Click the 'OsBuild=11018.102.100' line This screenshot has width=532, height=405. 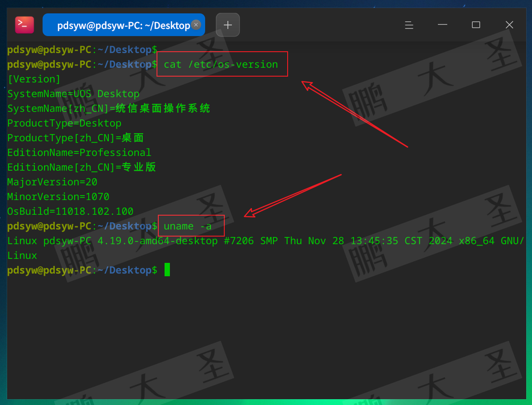click(70, 211)
